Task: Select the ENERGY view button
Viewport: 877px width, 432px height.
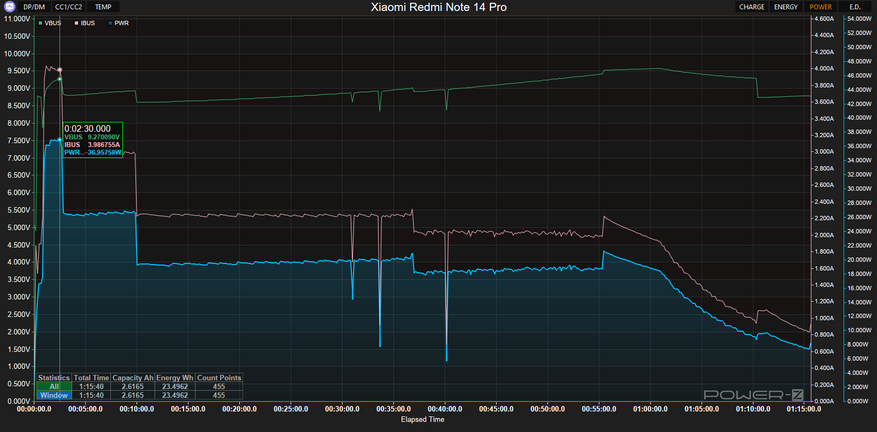Action: [x=786, y=7]
